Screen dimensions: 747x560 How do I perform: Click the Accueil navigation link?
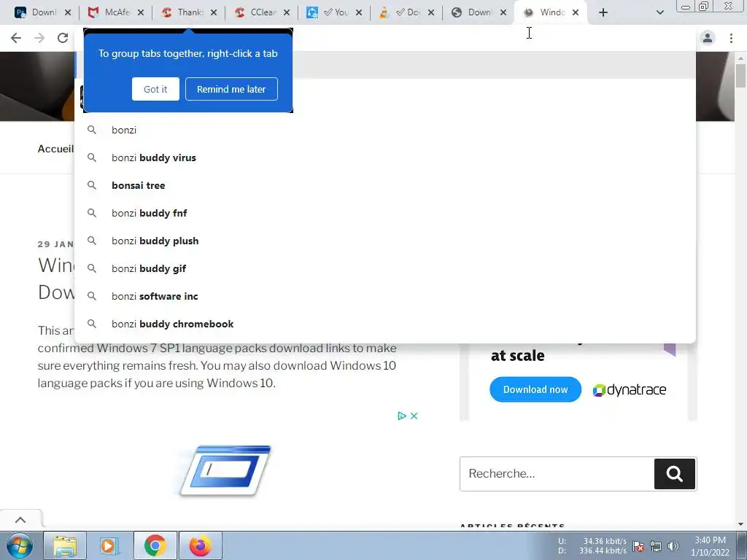tap(55, 149)
